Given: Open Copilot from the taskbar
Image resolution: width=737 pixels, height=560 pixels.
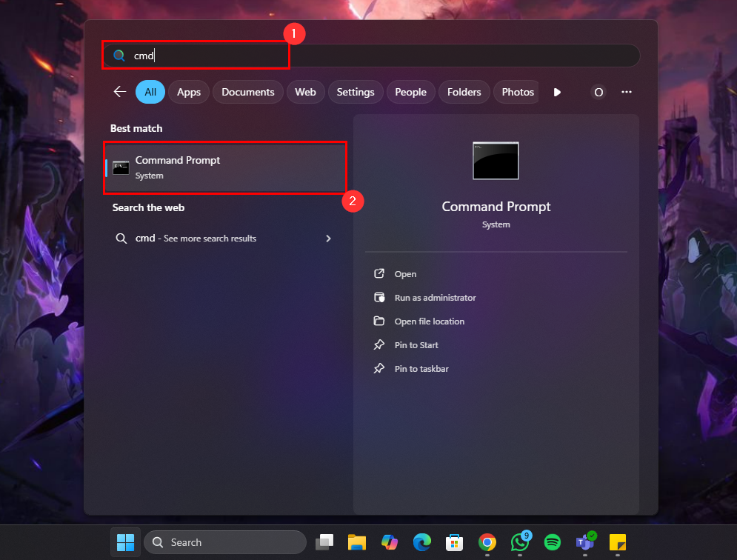Looking at the screenshot, I should [390, 542].
